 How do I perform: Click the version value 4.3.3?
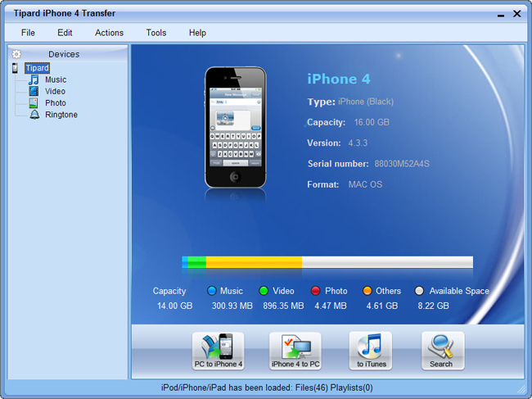pyautogui.click(x=358, y=143)
